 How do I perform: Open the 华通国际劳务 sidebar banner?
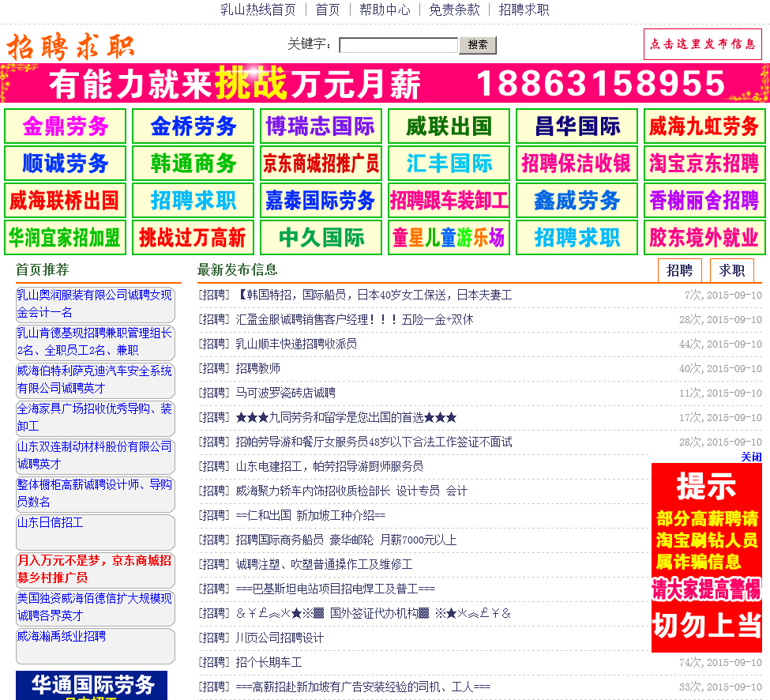[92, 685]
